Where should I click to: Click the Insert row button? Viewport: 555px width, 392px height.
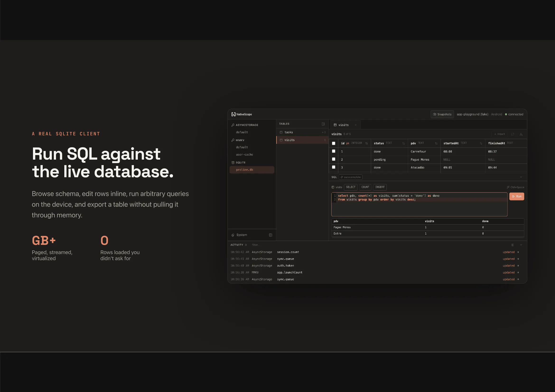tap(499, 134)
